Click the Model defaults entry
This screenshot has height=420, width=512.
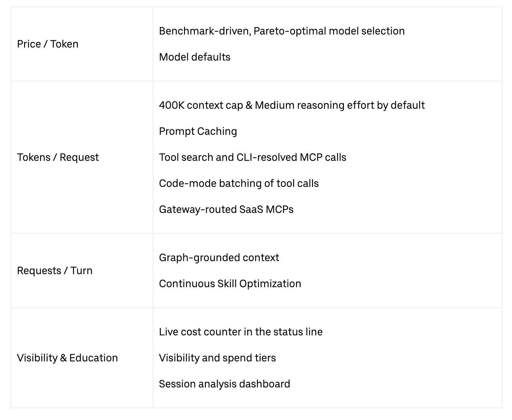coord(194,57)
